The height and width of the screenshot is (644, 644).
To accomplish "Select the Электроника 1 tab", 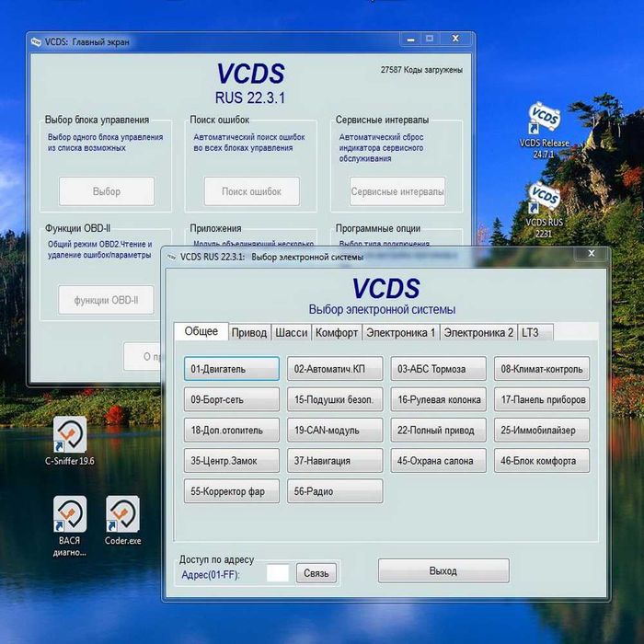I will click(400, 333).
